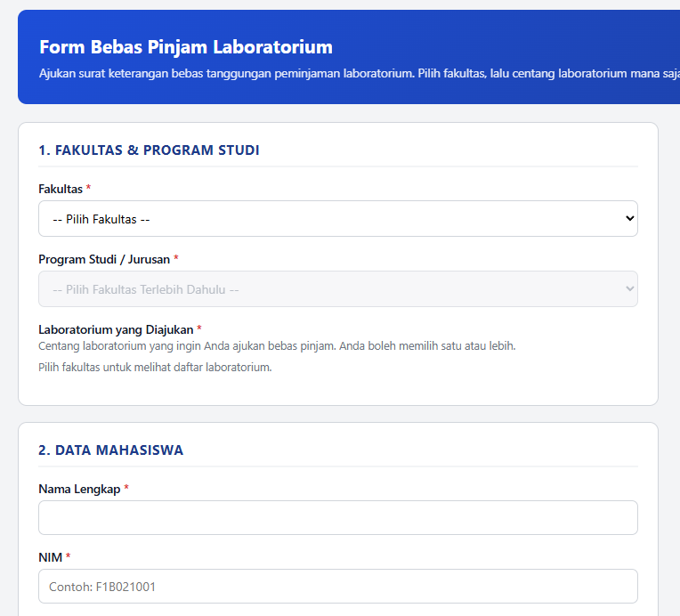Click the Pilih fakultas untuk melihat daftar text
Image resolution: width=680 pixels, height=616 pixels.
point(155,368)
